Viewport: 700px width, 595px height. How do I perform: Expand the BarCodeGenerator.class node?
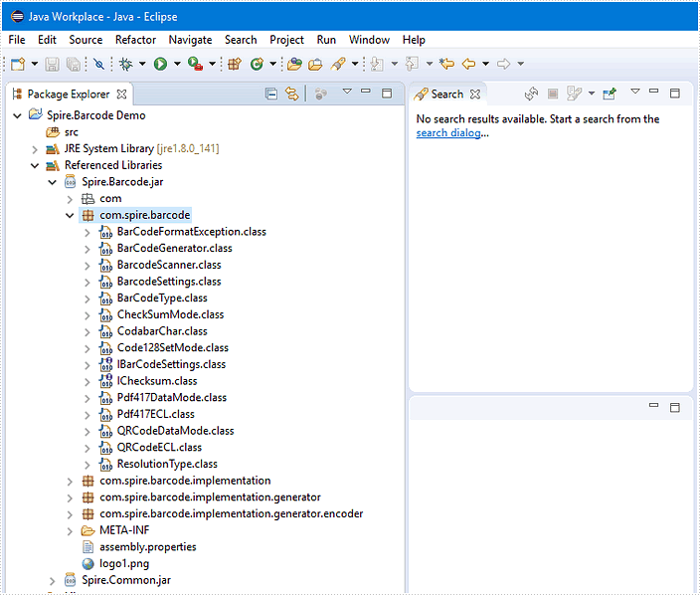point(87,250)
